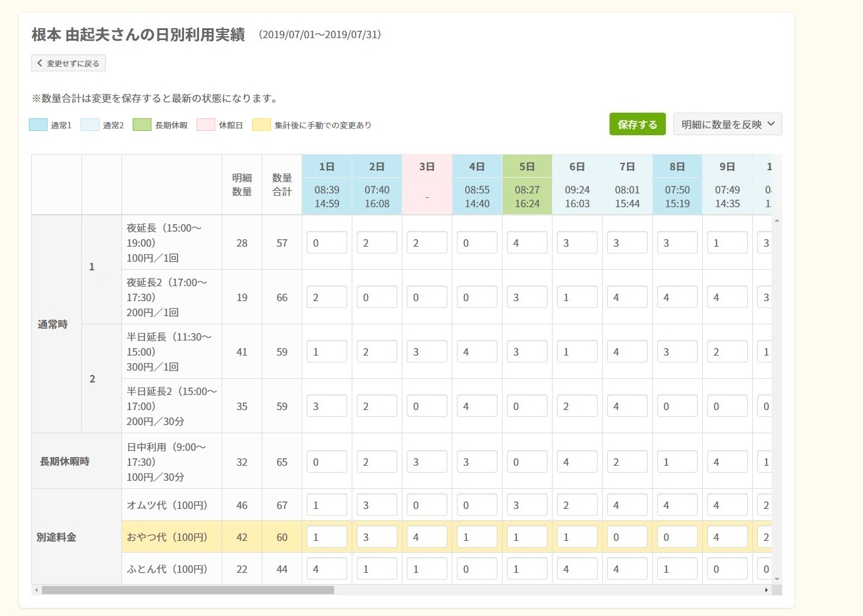Click the green 保存する button

pyautogui.click(x=637, y=124)
